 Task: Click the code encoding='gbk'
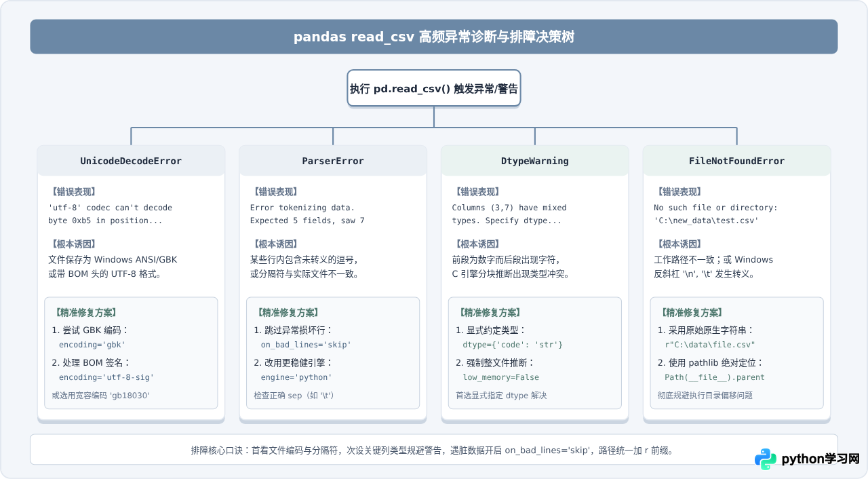tap(92, 345)
